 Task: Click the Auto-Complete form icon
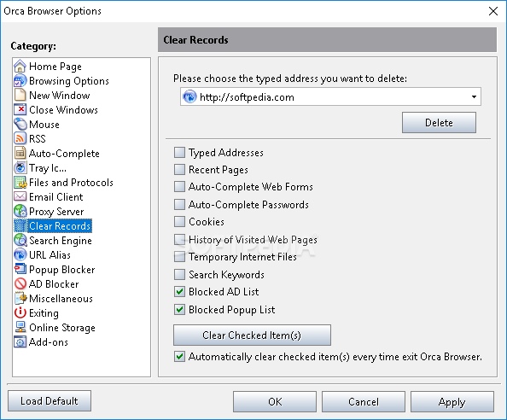pos(20,153)
